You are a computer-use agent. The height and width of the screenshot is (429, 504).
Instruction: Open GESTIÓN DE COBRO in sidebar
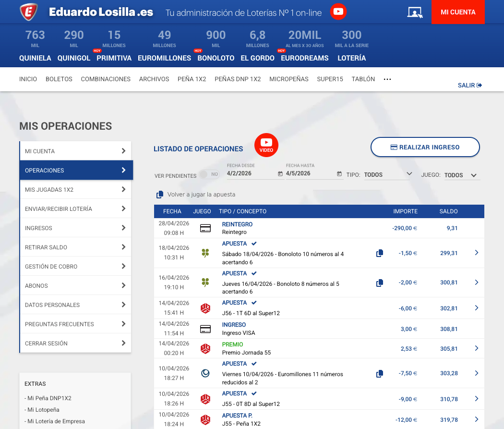coord(75,267)
